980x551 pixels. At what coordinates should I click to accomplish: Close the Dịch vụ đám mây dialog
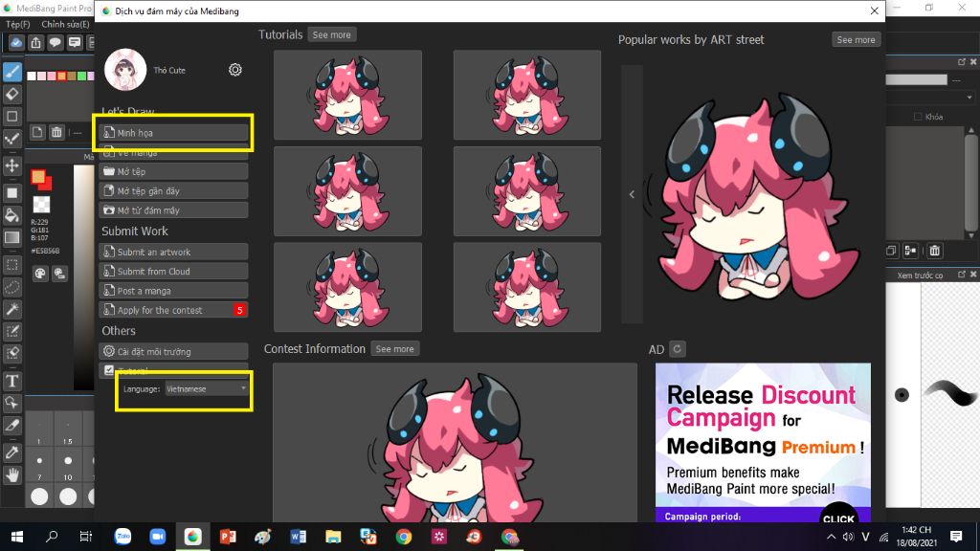(874, 11)
